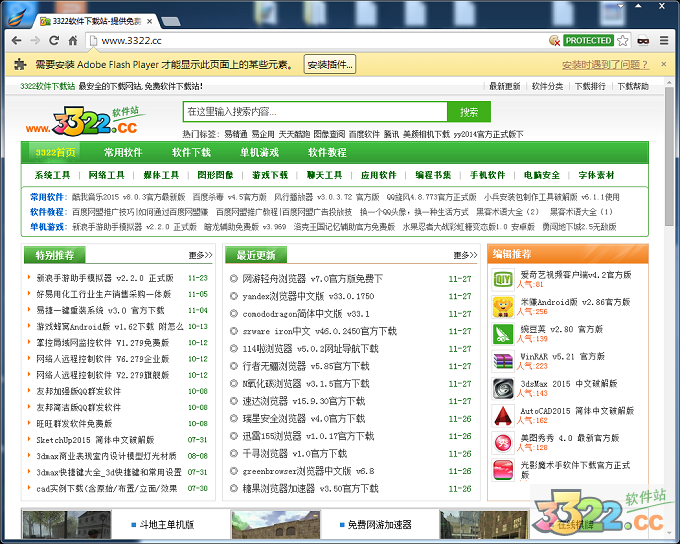Click the 豌豆荚 app icon
Viewport: 680px width, 544px height.
(503, 334)
